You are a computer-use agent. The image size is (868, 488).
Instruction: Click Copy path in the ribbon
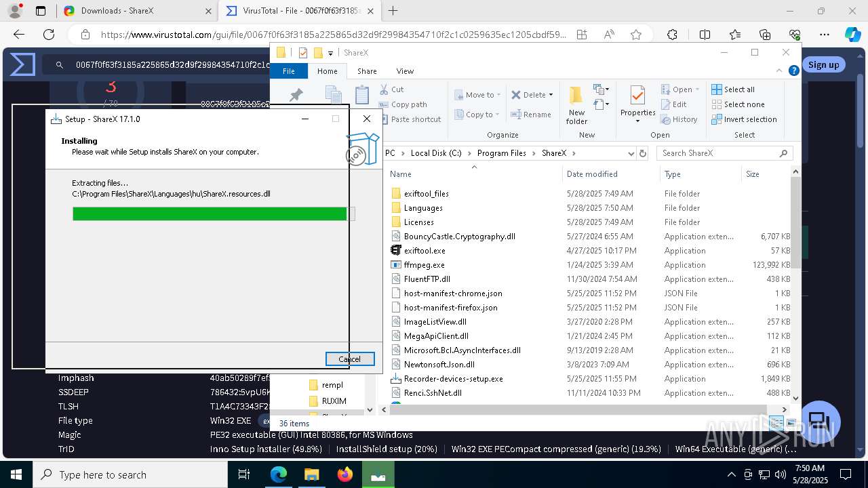403,104
